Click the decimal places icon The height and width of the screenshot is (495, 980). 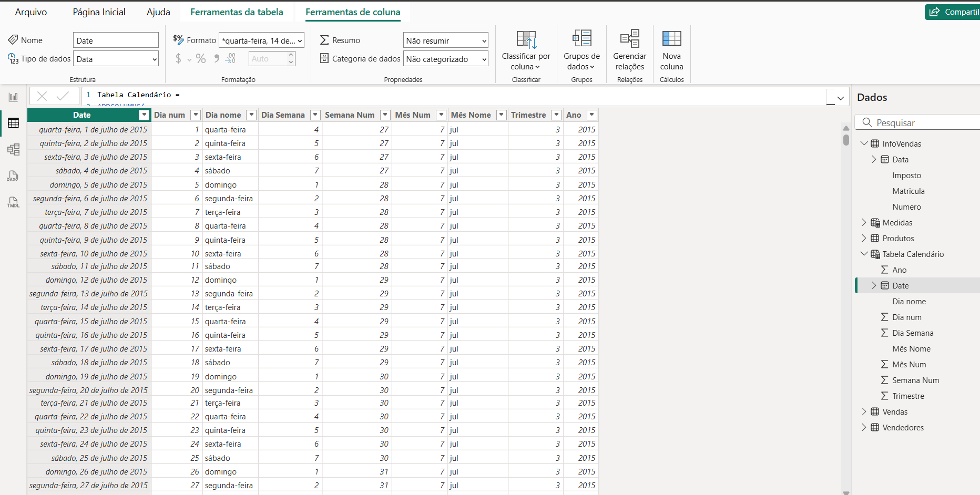pos(230,58)
